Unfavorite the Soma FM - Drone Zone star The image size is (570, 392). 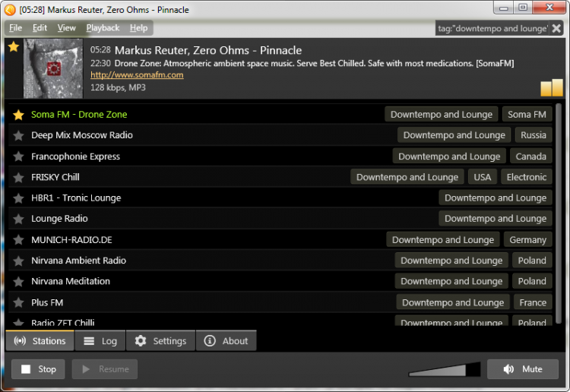(x=18, y=115)
